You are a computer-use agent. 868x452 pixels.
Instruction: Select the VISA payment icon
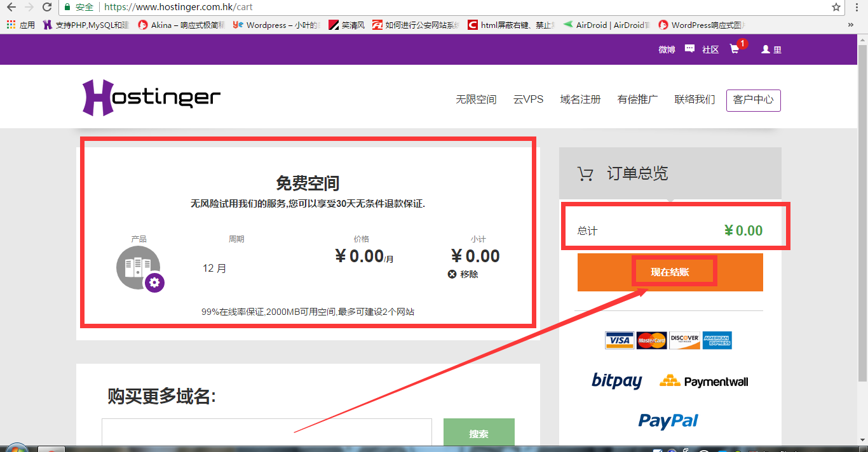618,340
